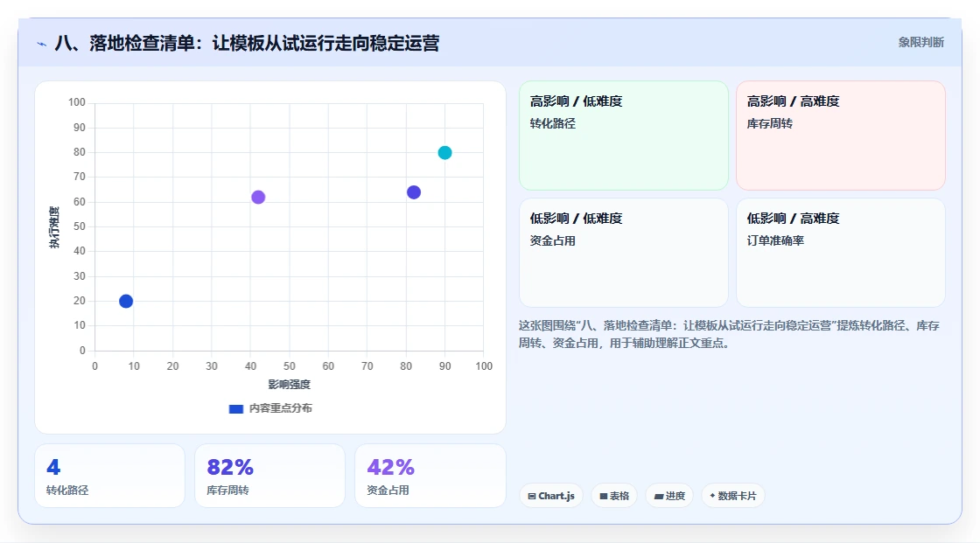
Task: Click the Chart.js tag chip
Action: [551, 496]
